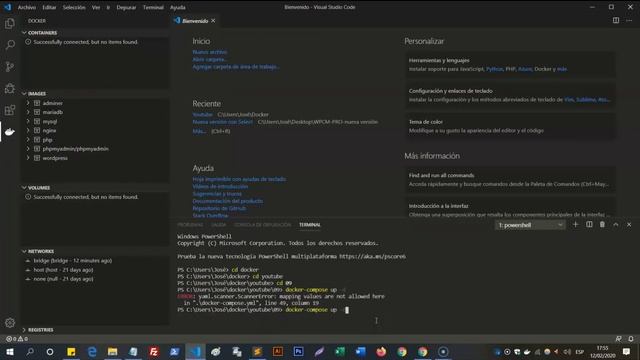Open recent Youtube folder link
The height and width of the screenshot is (360, 640).
(202, 115)
